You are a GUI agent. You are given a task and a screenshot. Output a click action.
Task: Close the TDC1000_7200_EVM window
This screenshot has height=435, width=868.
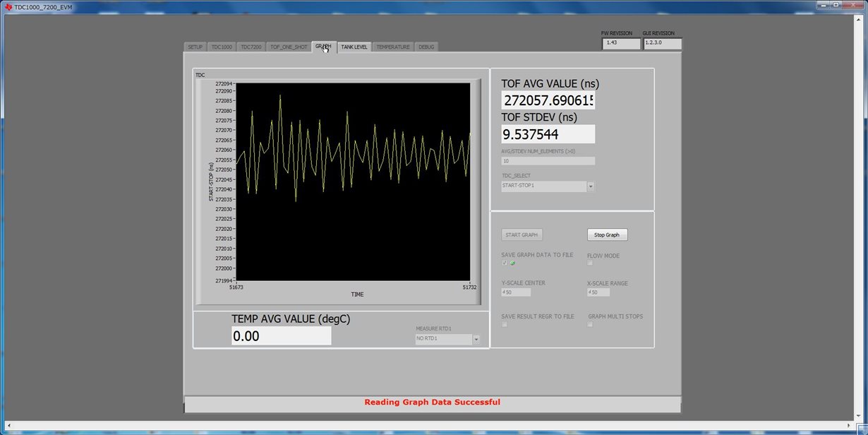point(852,6)
